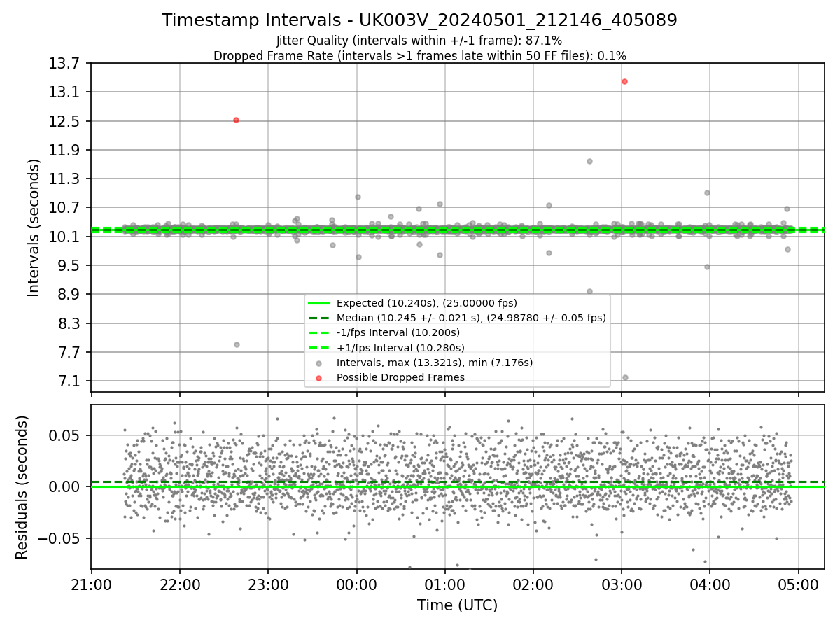This screenshot has width=840, height=630.
Task: Click the legend entry 'Intervals, max (13.321s), min (7.176s)'
Action: tap(435, 363)
